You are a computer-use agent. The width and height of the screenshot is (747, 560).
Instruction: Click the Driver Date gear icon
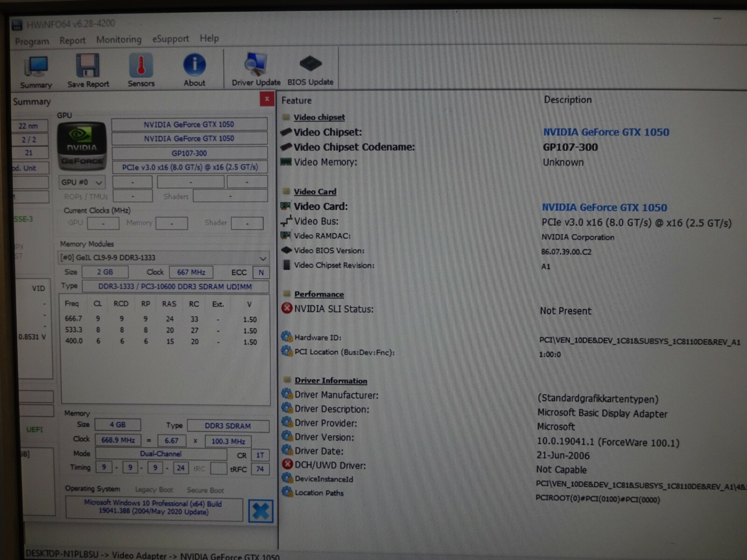click(287, 450)
